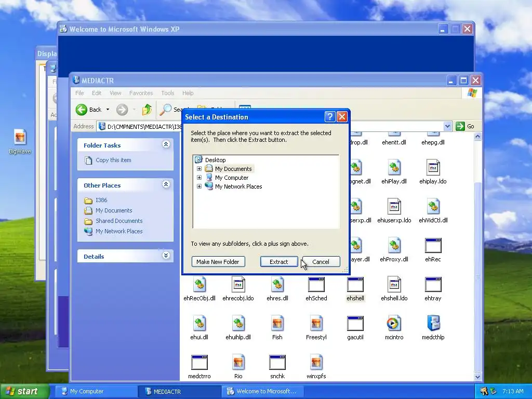Open the I386 folder link
The height and width of the screenshot is (399, 532).
[x=101, y=200]
